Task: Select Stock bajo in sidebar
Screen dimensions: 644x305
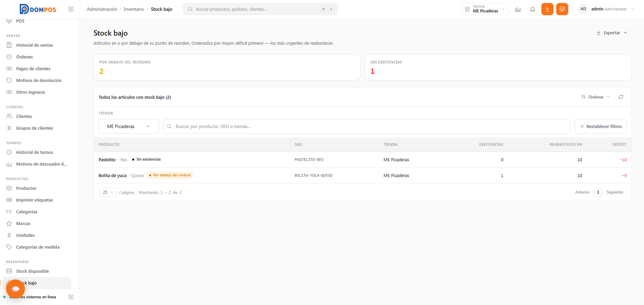Action: point(37,283)
